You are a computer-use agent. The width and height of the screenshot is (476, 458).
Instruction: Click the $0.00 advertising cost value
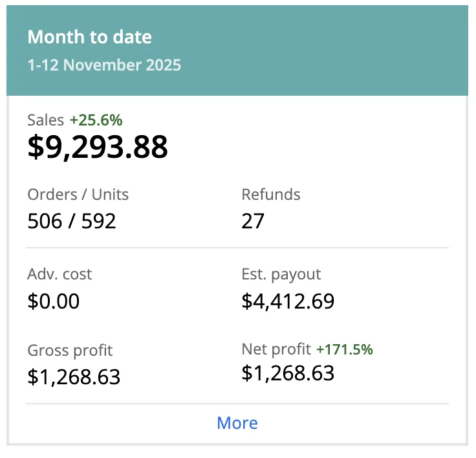tap(54, 301)
